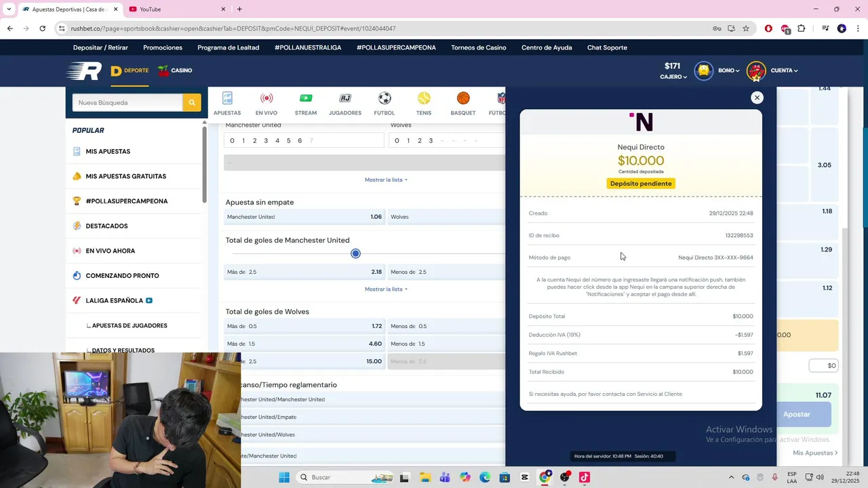Open Centro de Ayuda menu item
The height and width of the screenshot is (488, 868).
coord(547,47)
